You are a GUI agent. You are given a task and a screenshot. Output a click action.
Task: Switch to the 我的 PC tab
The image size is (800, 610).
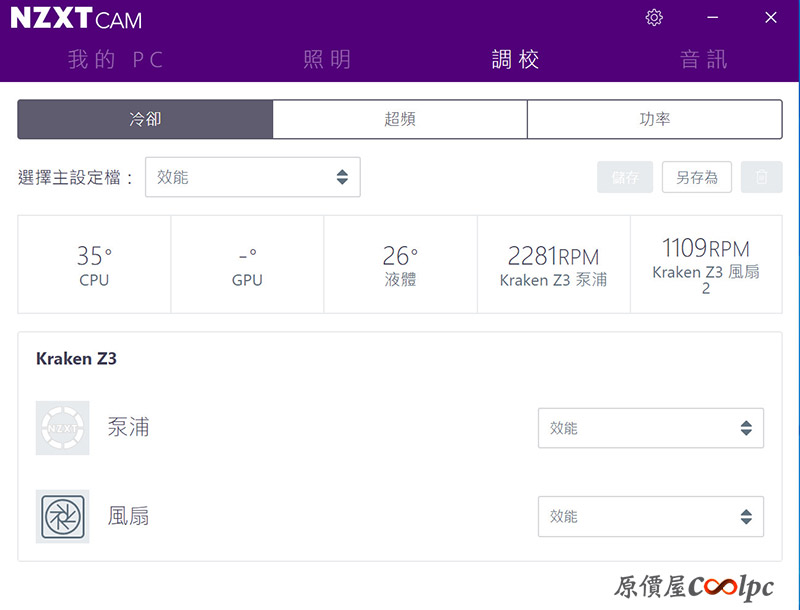tap(116, 59)
